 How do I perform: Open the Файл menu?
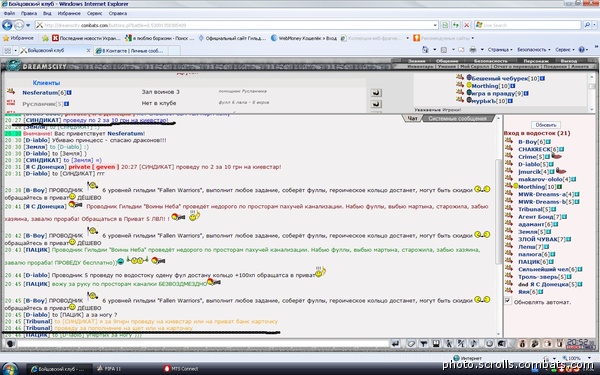pyautogui.click(x=9, y=13)
